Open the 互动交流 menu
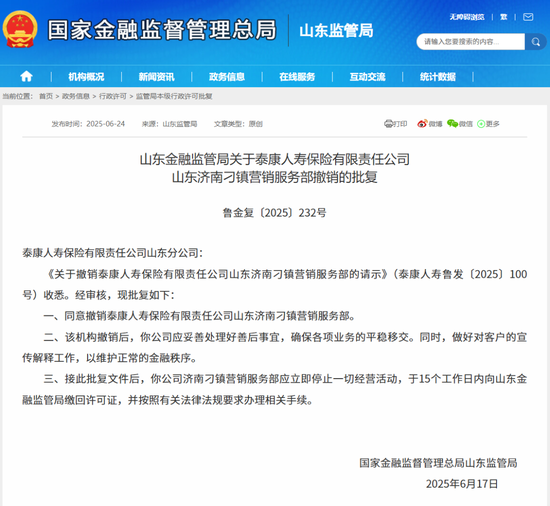Viewport: 550px width, 506px height. pyautogui.click(x=368, y=76)
